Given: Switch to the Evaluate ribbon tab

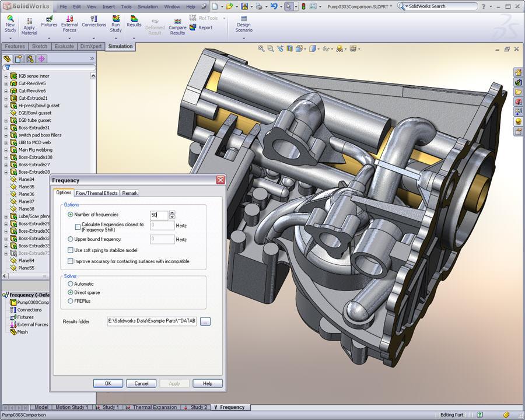Looking at the screenshot, I should (64, 46).
